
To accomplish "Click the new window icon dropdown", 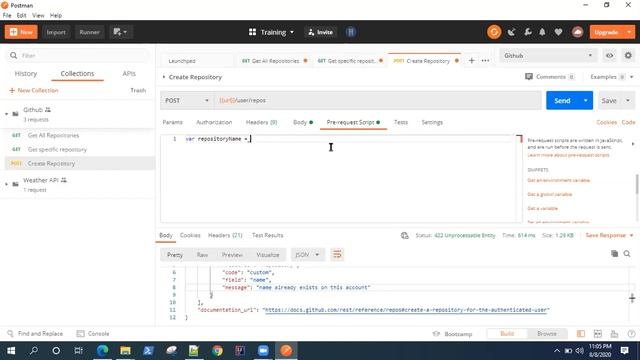I will pyautogui.click(x=120, y=32).
